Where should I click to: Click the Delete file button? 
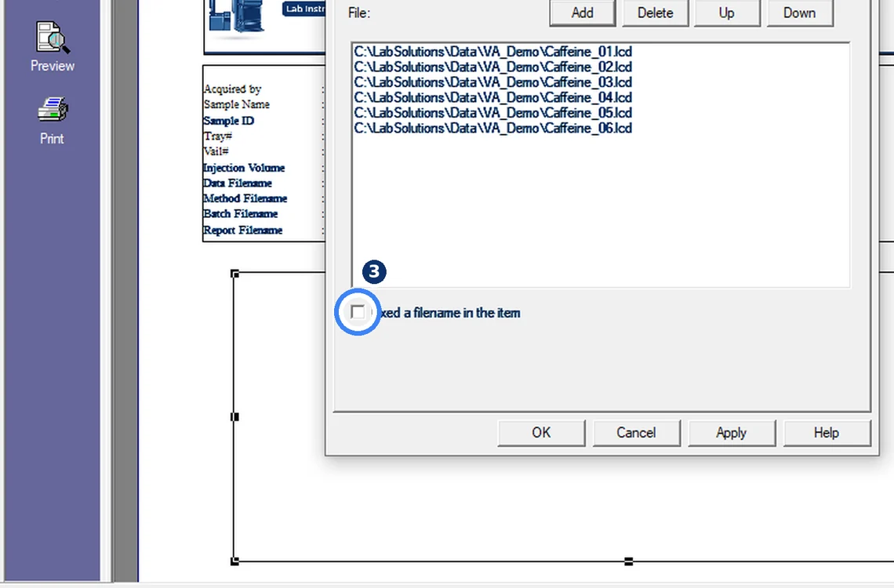(655, 13)
